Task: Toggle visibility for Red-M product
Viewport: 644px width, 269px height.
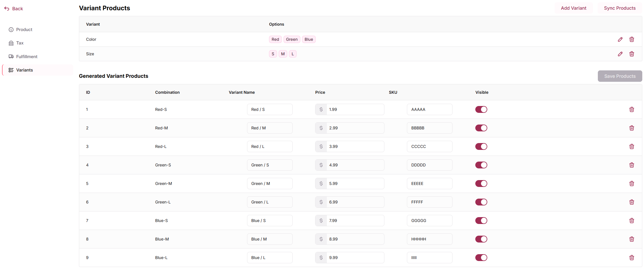Action: [x=481, y=128]
